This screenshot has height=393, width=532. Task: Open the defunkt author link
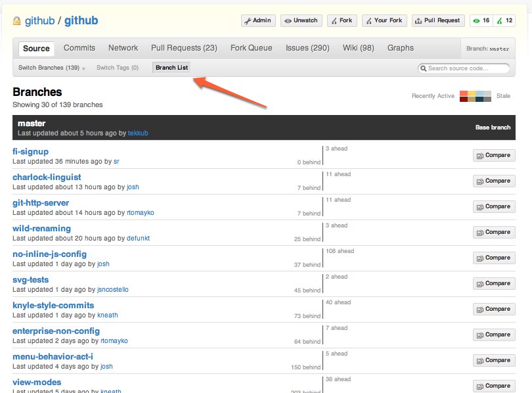pos(138,239)
